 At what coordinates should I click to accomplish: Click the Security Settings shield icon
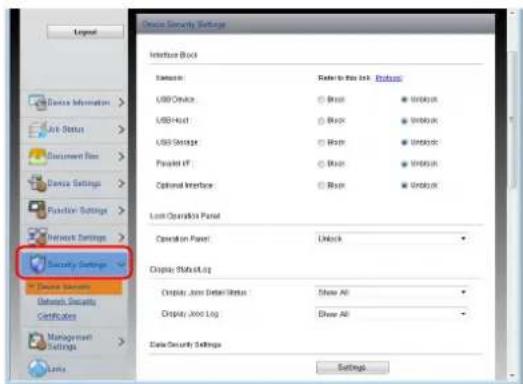[37, 264]
